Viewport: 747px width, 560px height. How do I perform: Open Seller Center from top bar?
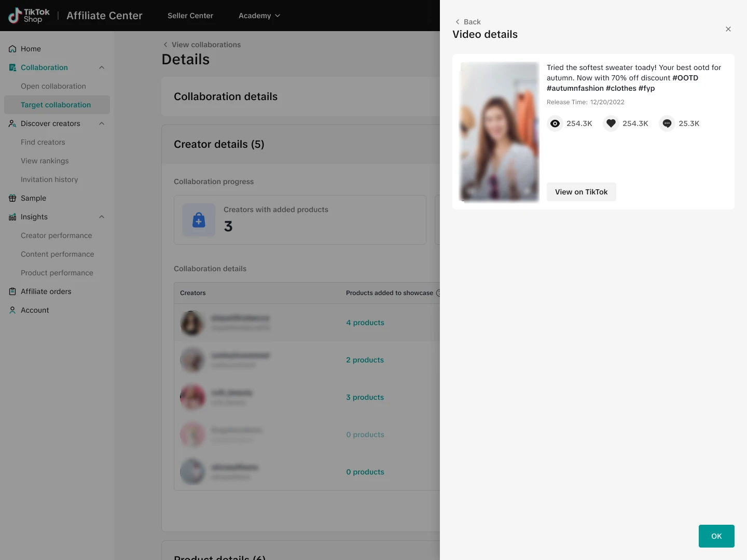click(190, 16)
